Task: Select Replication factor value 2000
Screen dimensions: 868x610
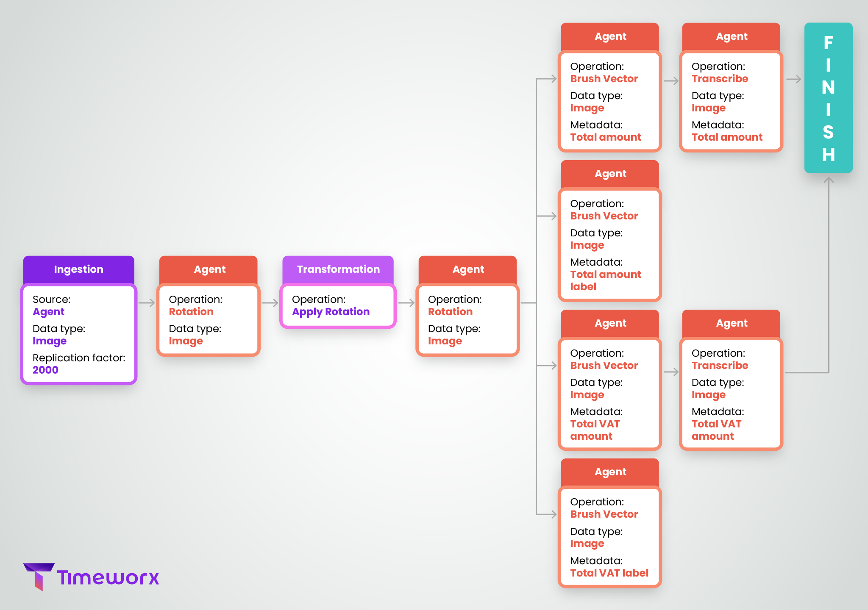Action: click(x=45, y=370)
